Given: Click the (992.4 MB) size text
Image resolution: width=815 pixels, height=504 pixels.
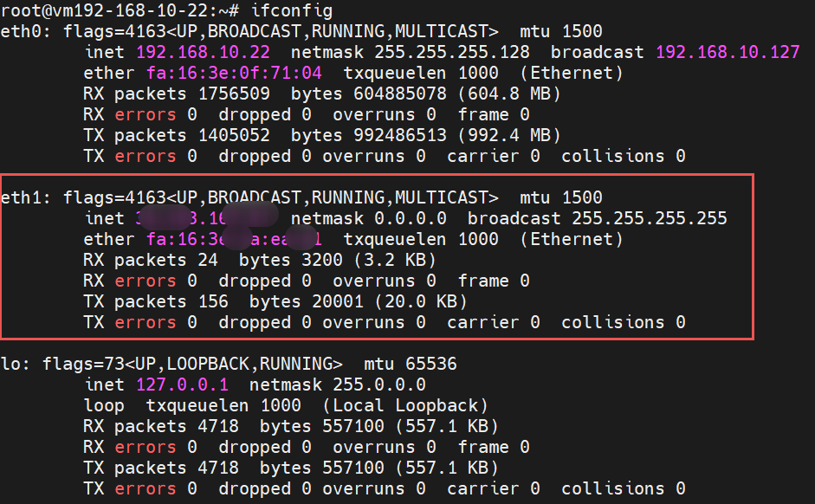Looking at the screenshot, I should (509, 136).
